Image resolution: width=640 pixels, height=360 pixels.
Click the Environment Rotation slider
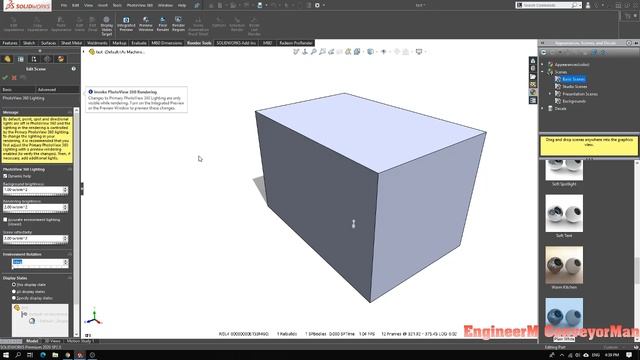(x=40, y=268)
